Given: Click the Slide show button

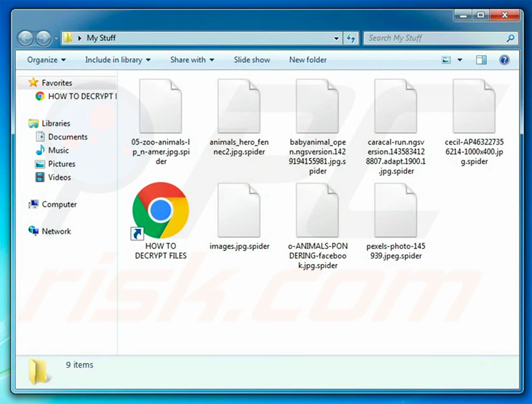Looking at the screenshot, I should (252, 60).
